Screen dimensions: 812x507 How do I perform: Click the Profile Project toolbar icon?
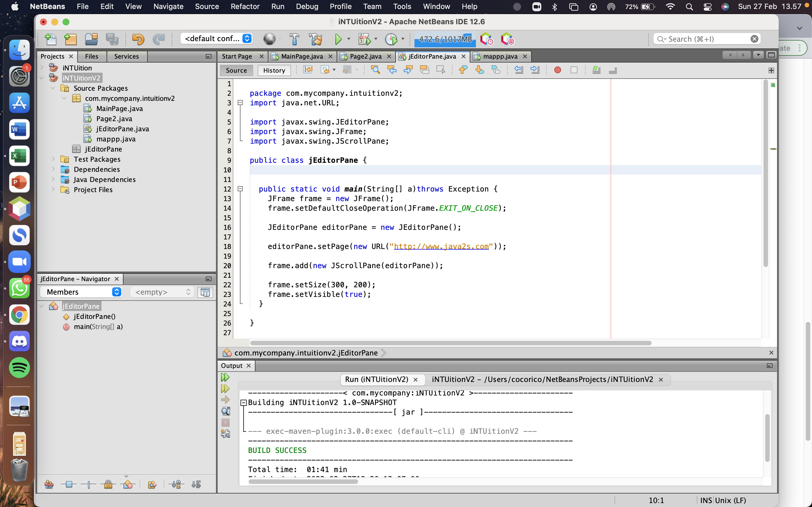pyautogui.click(x=391, y=39)
